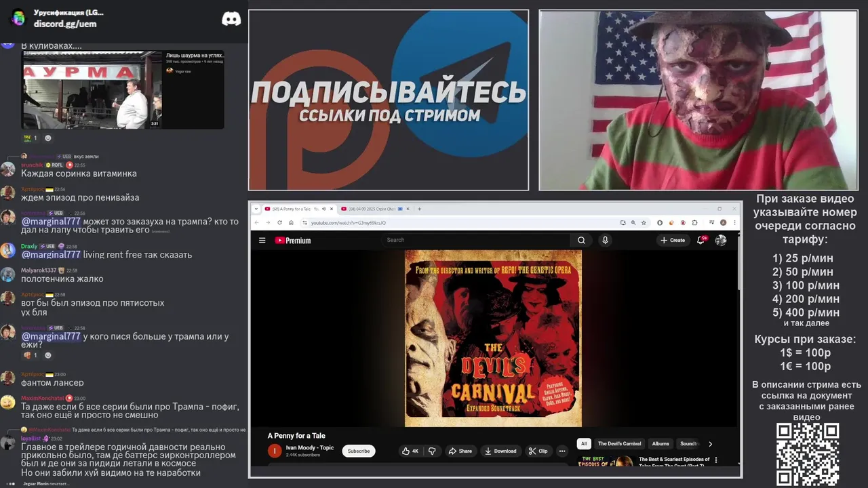Open the YouTube account avatar menu

(720, 240)
